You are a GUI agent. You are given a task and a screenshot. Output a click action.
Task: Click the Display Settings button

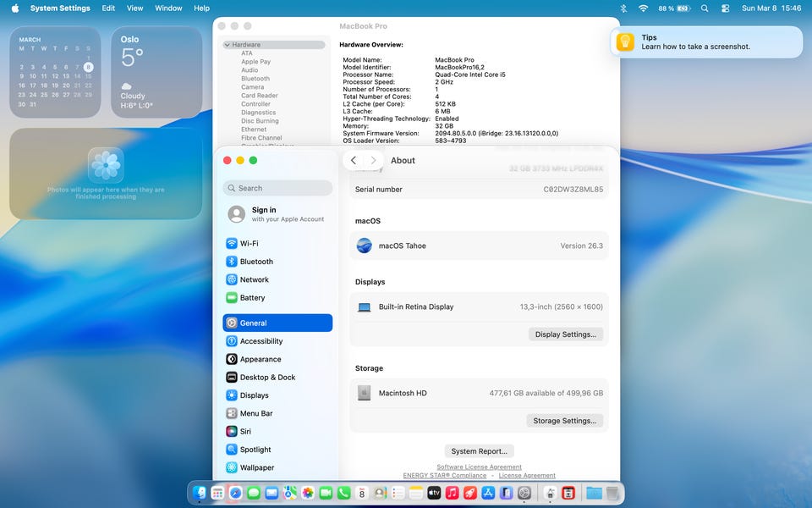pyautogui.click(x=565, y=334)
